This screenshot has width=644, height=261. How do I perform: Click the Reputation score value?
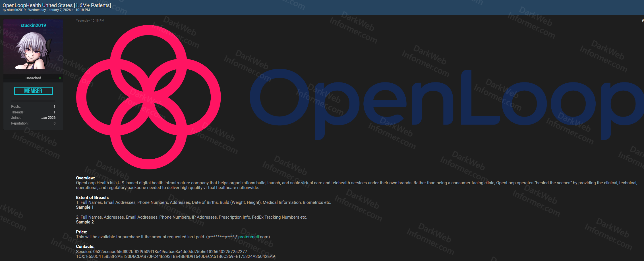(x=54, y=123)
